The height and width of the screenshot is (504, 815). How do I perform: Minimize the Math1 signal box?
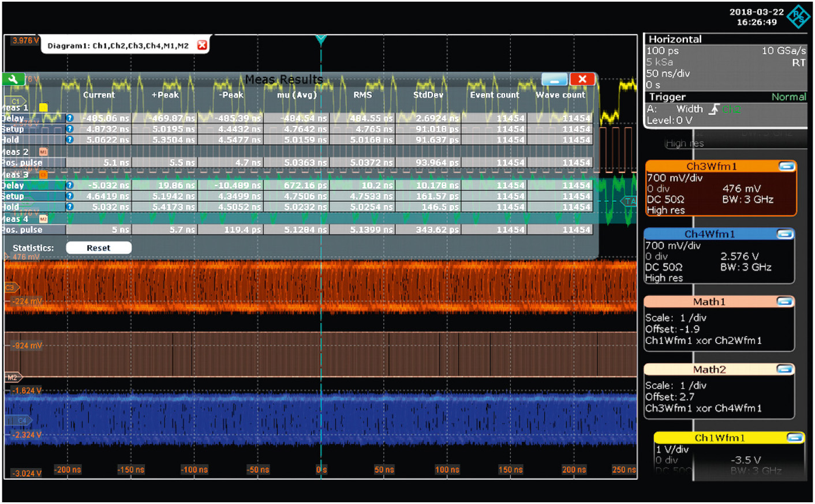tap(784, 302)
